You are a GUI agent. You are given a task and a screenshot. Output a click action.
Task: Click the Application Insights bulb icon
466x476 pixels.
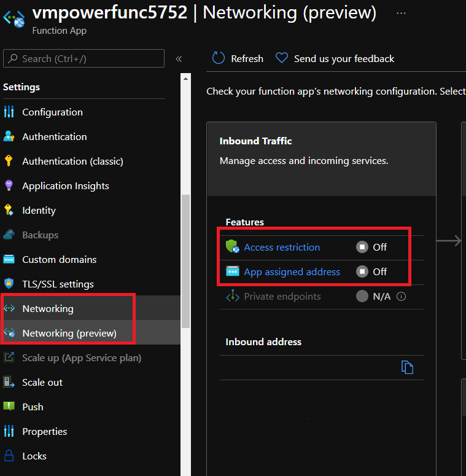click(x=9, y=185)
